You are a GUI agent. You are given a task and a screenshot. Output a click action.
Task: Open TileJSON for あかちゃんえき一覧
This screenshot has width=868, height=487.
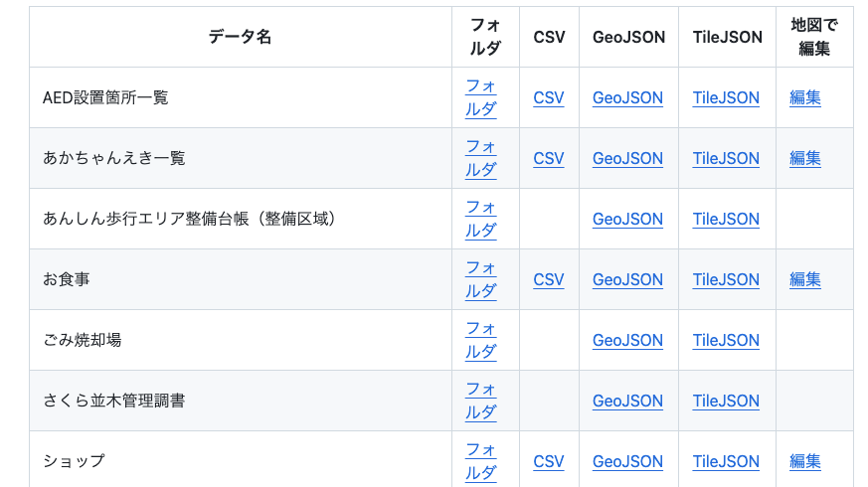pos(726,159)
